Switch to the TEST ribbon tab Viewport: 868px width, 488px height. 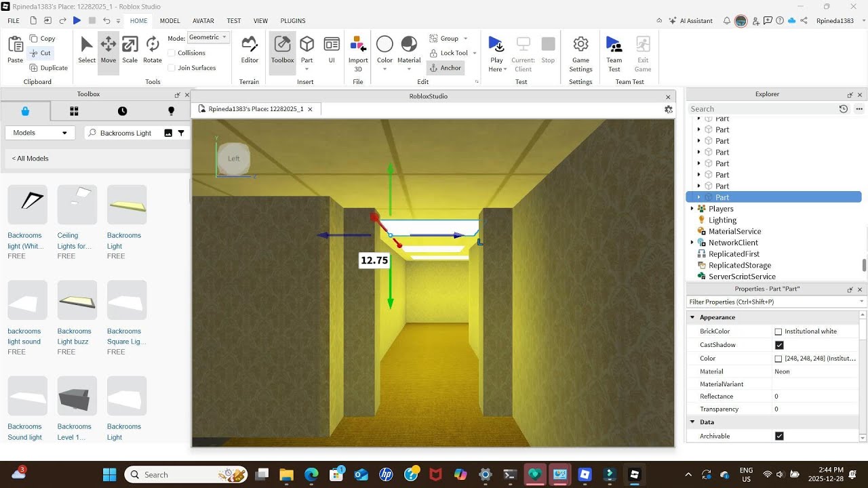234,21
